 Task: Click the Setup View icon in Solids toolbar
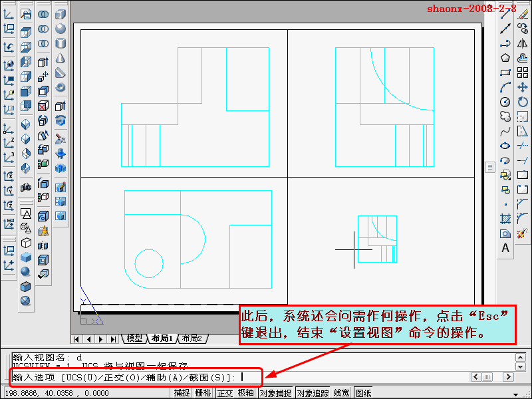[61, 201]
